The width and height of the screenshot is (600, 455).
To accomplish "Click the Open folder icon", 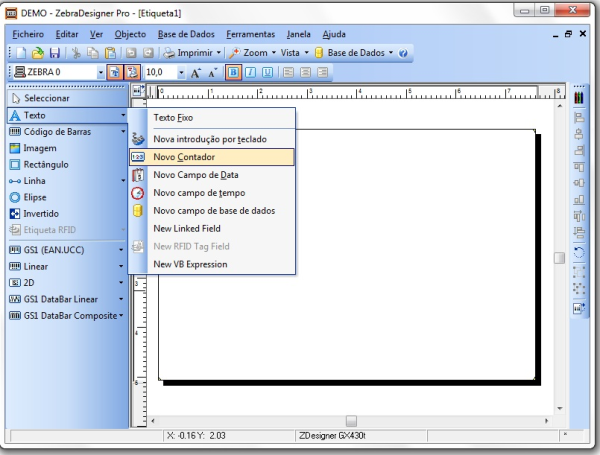I will pos(37,53).
